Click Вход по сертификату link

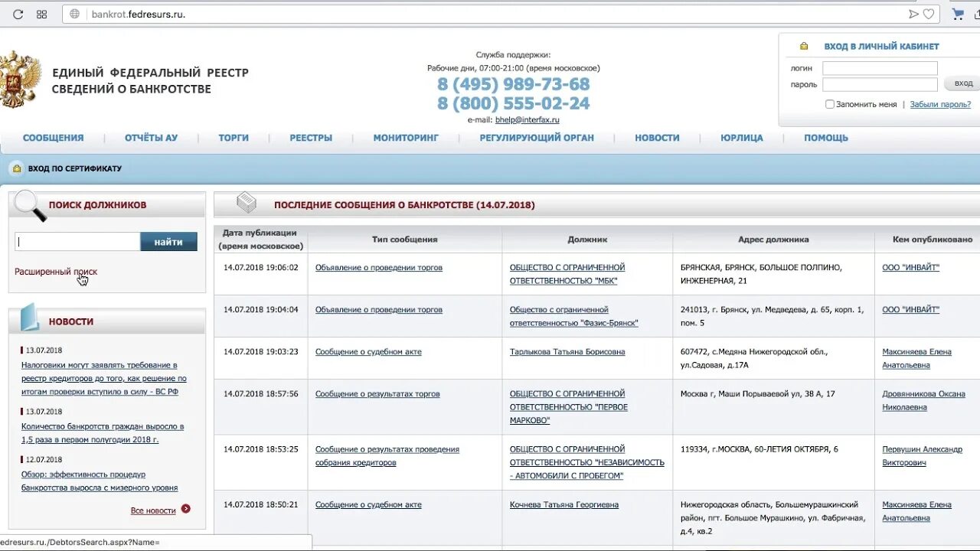coord(75,168)
